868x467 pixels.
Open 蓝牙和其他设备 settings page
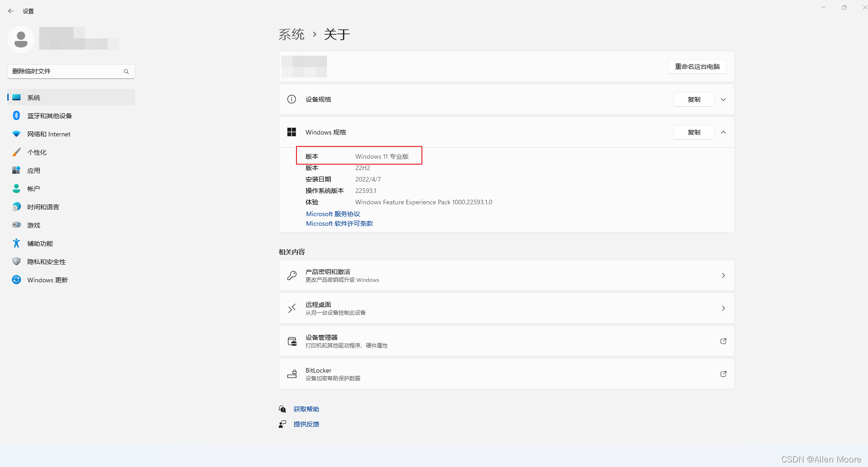tap(71, 115)
